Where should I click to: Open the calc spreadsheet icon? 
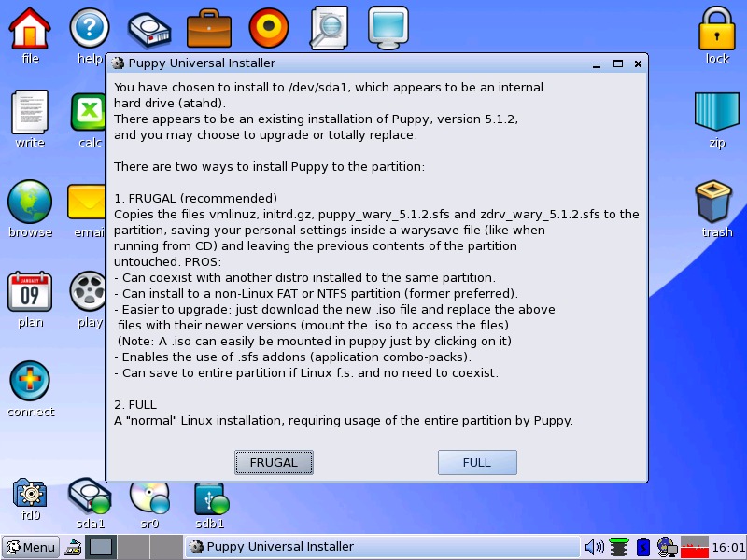[x=88, y=112]
